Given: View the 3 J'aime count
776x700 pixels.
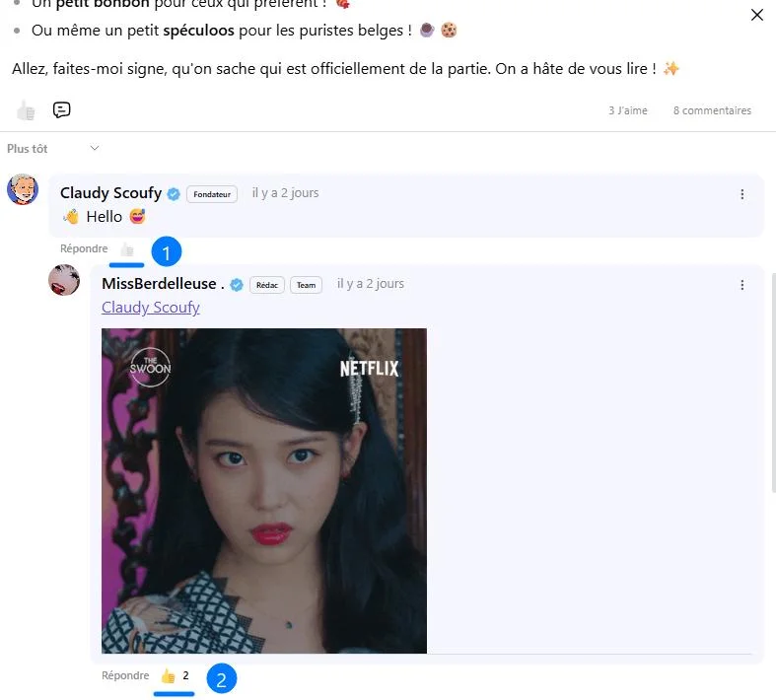Looking at the screenshot, I should (x=627, y=110).
